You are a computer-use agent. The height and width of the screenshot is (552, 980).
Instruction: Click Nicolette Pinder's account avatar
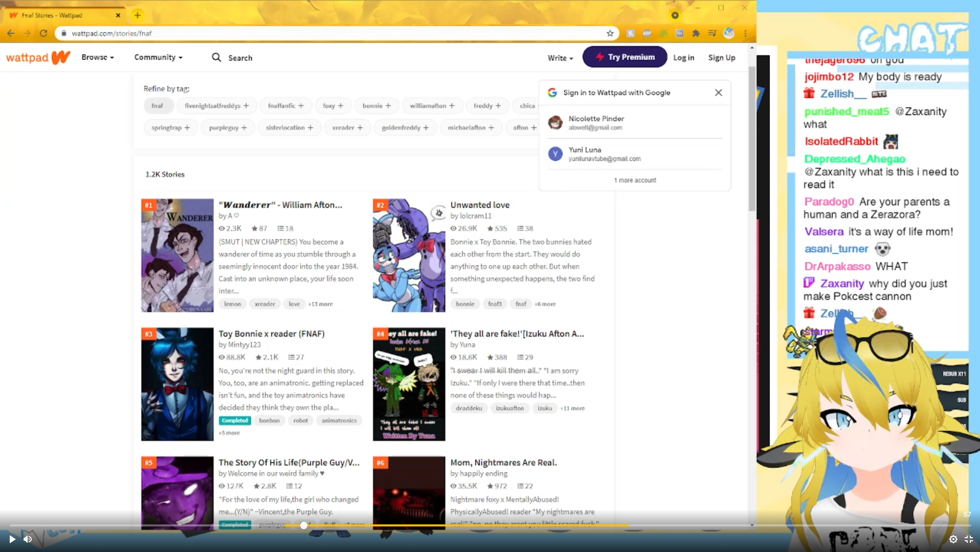coord(555,123)
